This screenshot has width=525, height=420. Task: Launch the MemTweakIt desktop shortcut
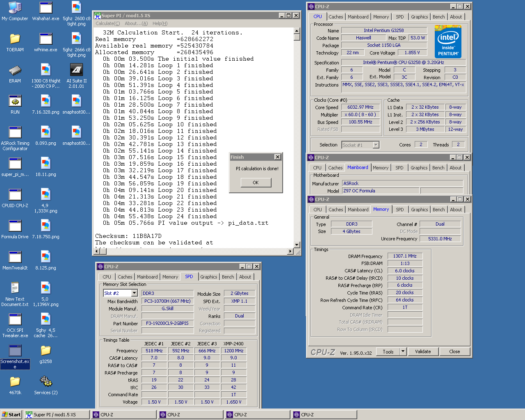coord(15,260)
